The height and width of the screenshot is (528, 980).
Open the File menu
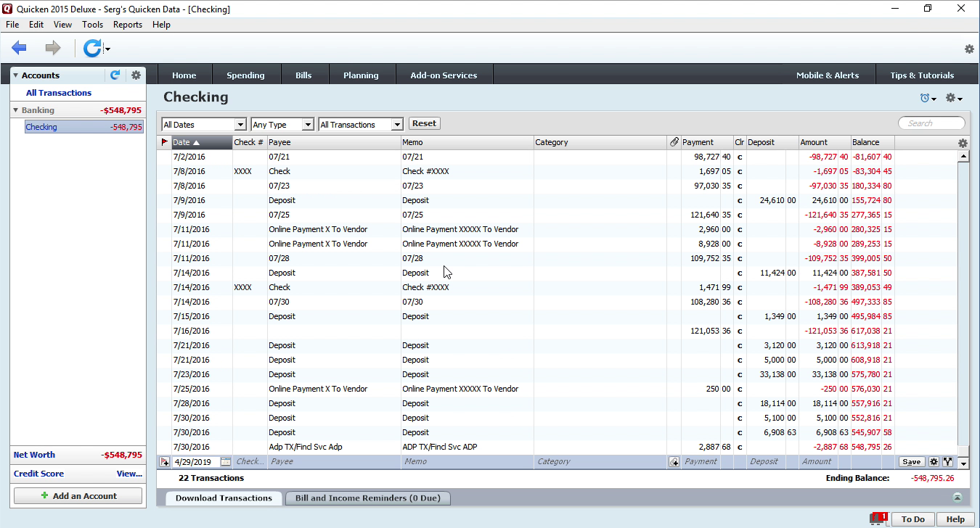coord(12,25)
